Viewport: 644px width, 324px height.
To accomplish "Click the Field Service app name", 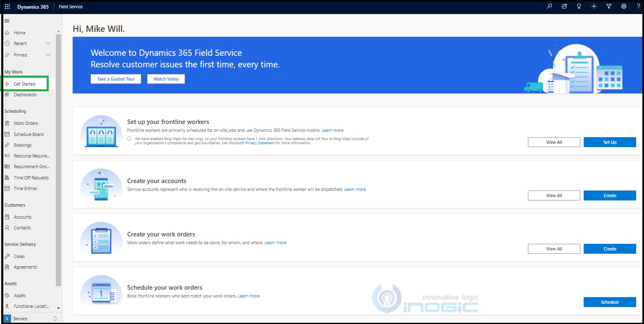I will click(71, 7).
